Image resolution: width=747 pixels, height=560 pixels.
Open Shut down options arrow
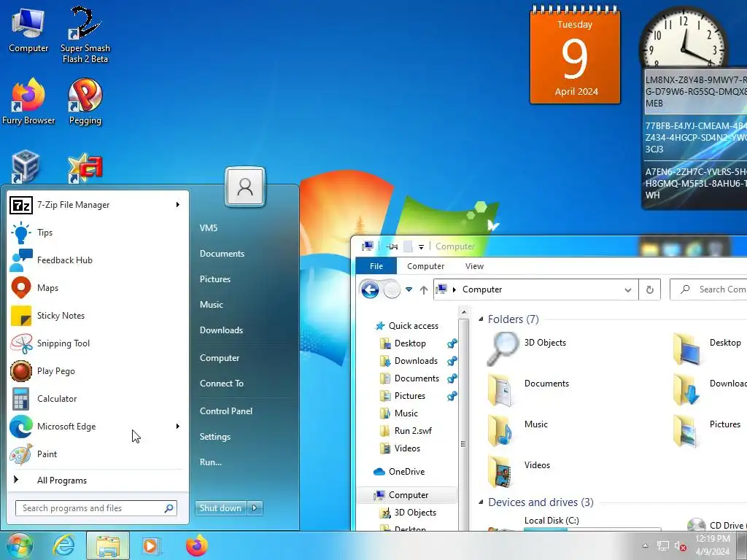(255, 508)
